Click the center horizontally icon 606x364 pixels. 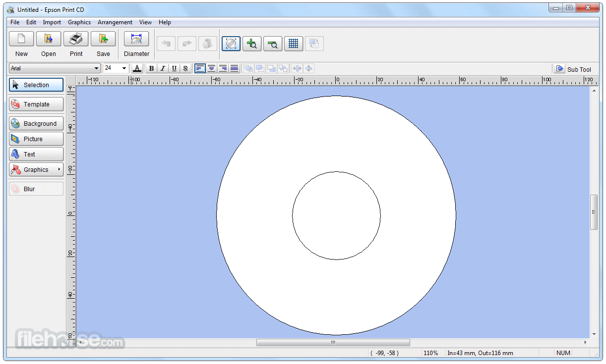point(297,68)
